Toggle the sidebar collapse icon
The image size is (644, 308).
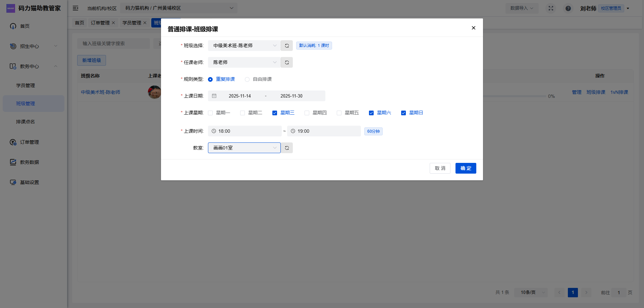75,8
